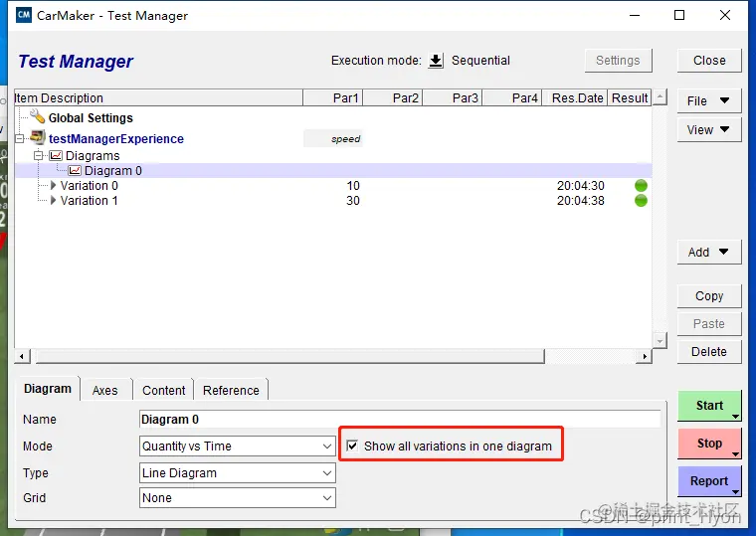Open the Add dropdown menu

point(708,253)
